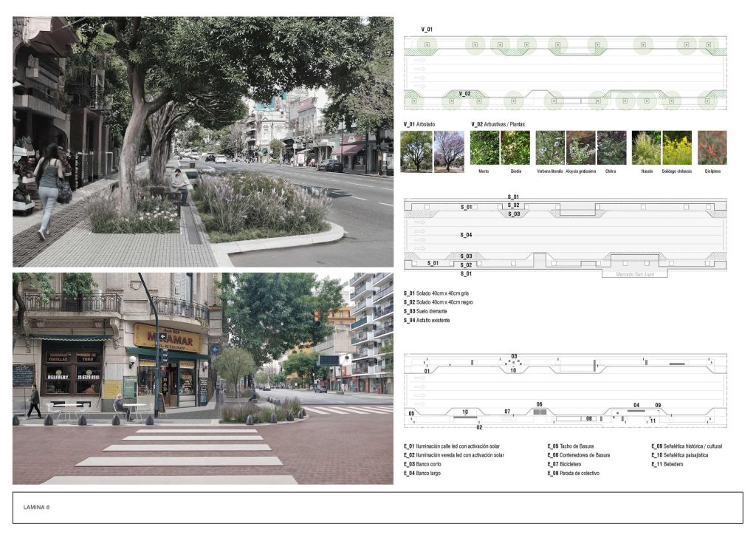Select the red Dicliptera plant thumbnail
Viewport: 756px width, 535px height.
[712, 148]
